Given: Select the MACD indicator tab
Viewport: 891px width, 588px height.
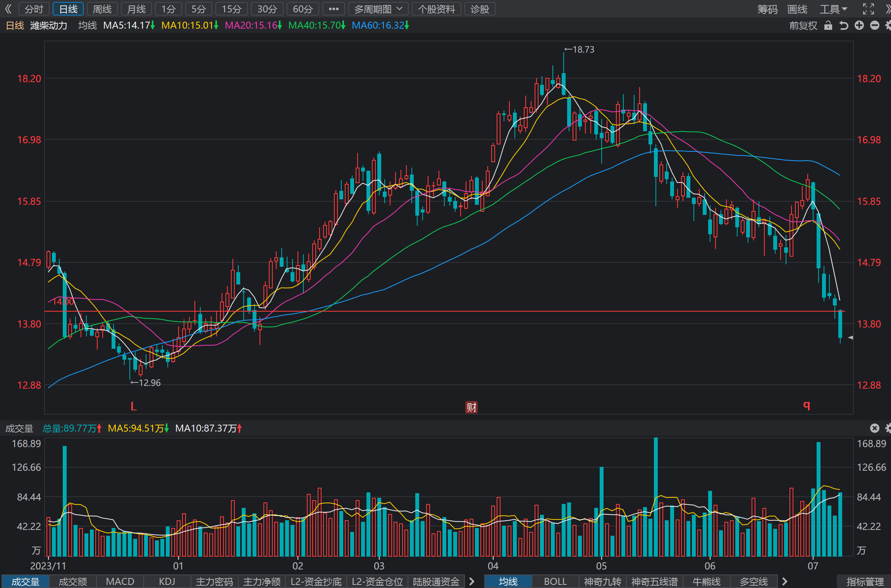Looking at the screenshot, I should click(x=120, y=581).
